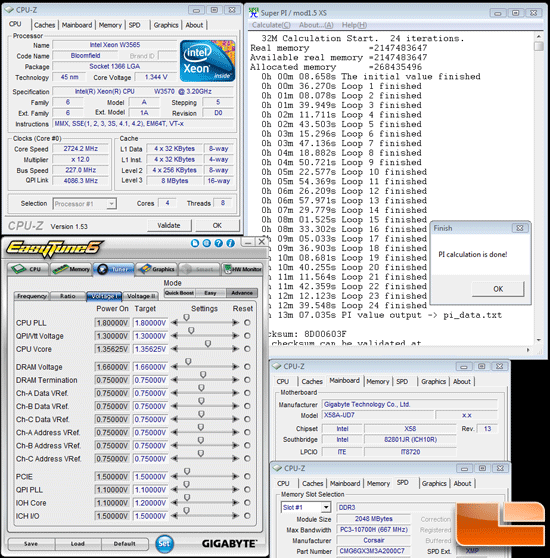Click the round blue Set button
Screen dimensions: 550x558
(164, 543)
